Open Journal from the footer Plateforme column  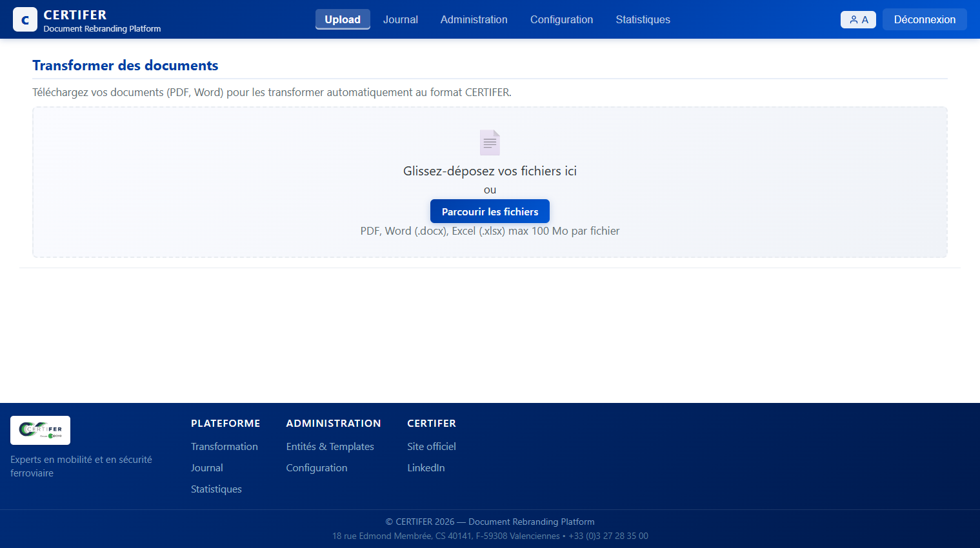pos(206,467)
